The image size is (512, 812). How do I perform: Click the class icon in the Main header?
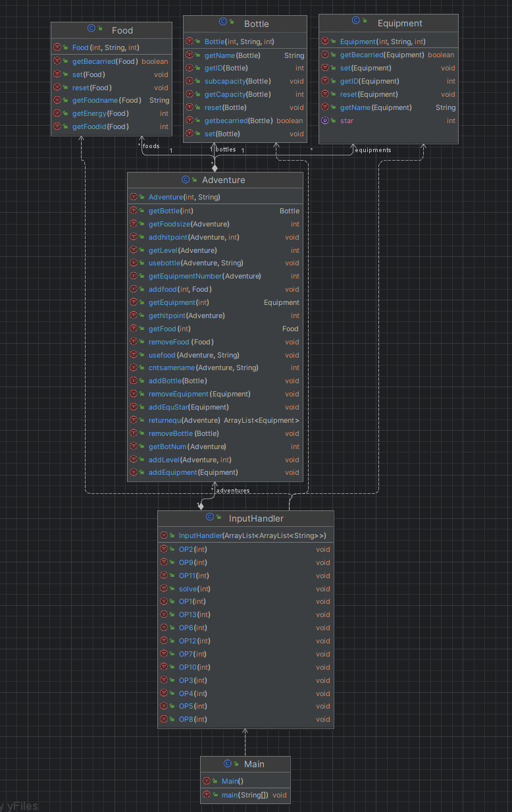228,764
